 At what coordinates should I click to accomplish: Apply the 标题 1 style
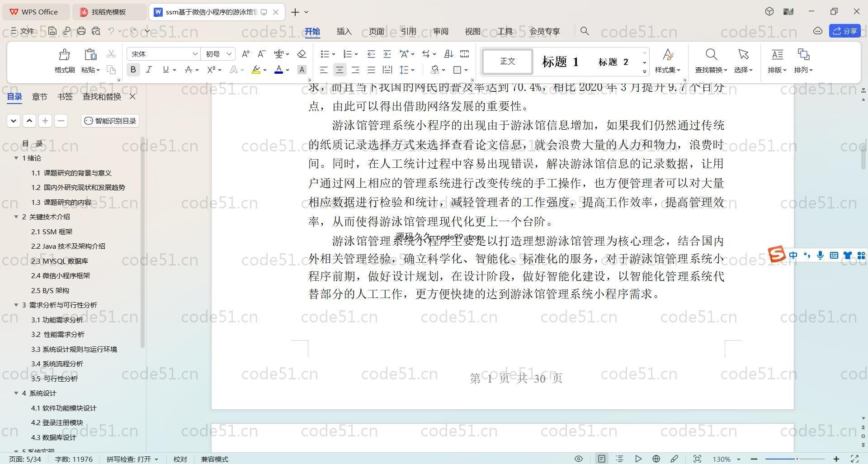point(560,62)
